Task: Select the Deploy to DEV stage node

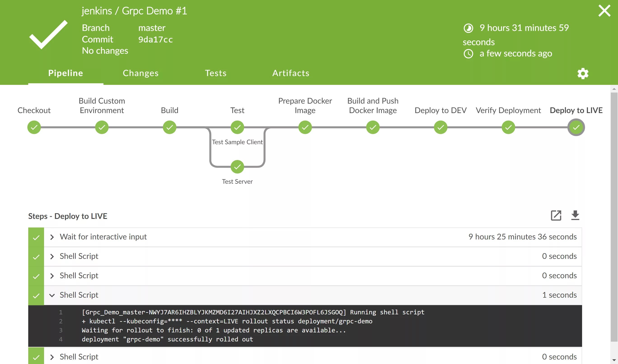Action: click(440, 127)
